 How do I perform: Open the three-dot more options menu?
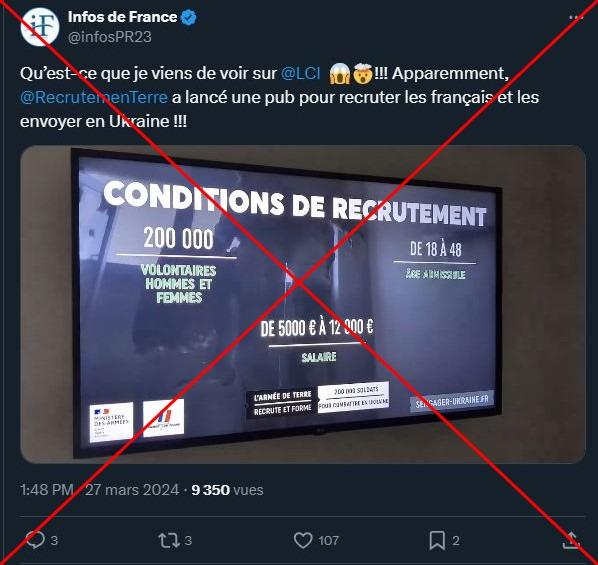click(x=576, y=18)
